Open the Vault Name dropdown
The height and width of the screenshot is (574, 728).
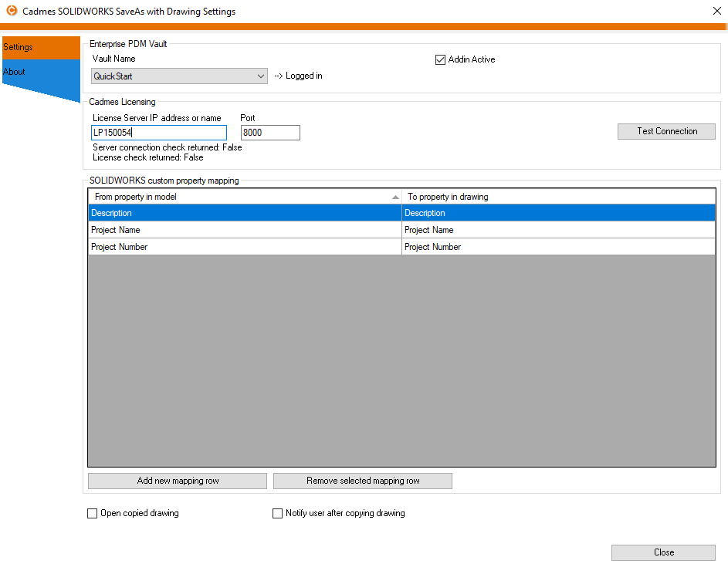179,76
